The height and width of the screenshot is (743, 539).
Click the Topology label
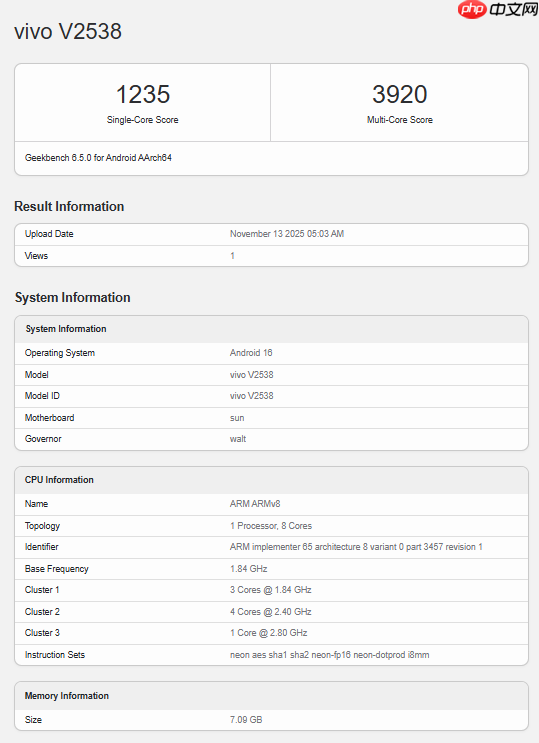click(42, 526)
